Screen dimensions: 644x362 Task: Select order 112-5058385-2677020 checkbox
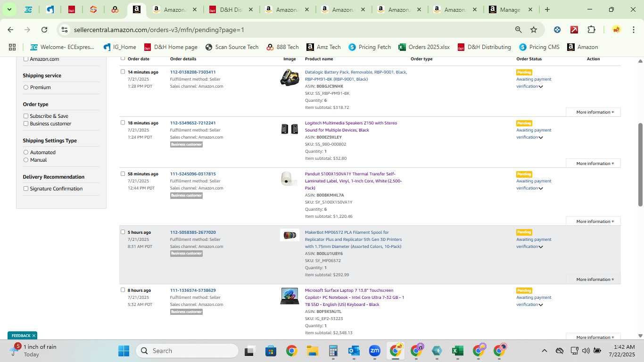click(x=123, y=232)
